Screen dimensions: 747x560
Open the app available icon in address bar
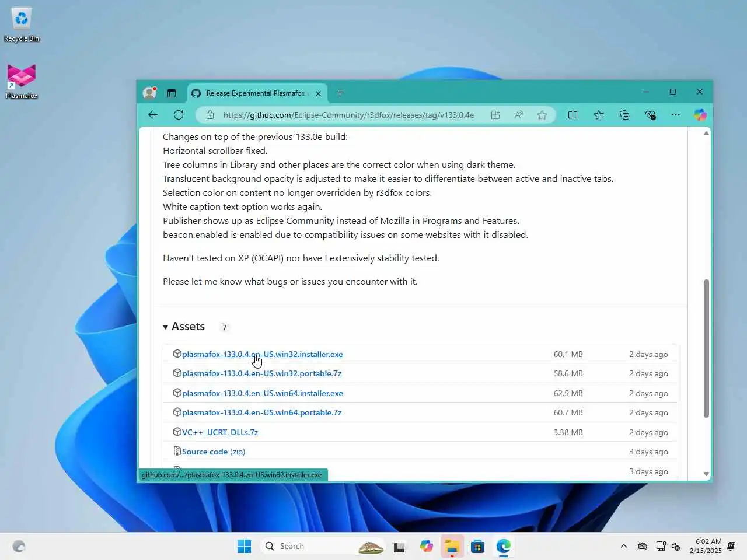point(495,115)
